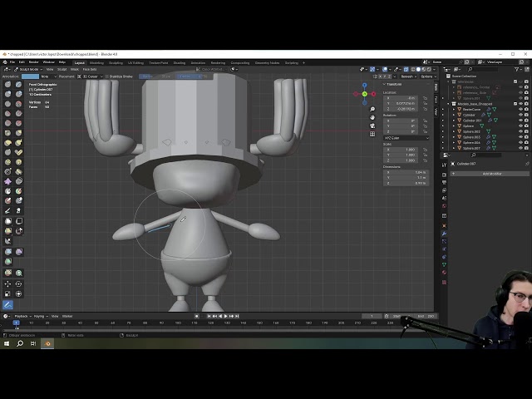Disable Sphere.007 in renders via camera icon

(x=526, y=148)
